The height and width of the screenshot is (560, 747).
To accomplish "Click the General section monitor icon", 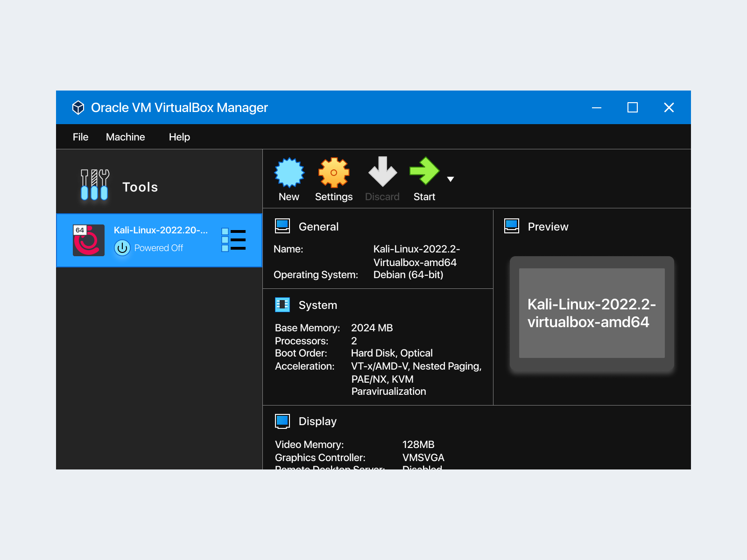I will [282, 226].
